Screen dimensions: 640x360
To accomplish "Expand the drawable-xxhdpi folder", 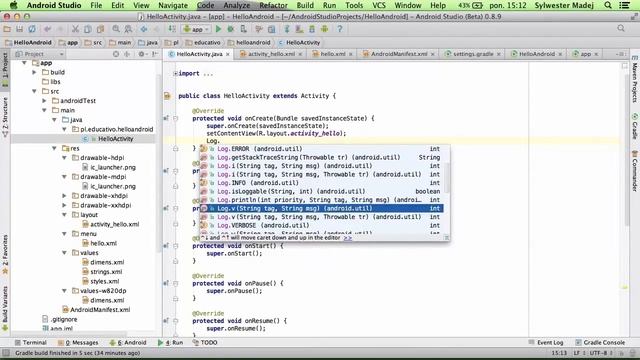I will pyautogui.click(x=64, y=205).
